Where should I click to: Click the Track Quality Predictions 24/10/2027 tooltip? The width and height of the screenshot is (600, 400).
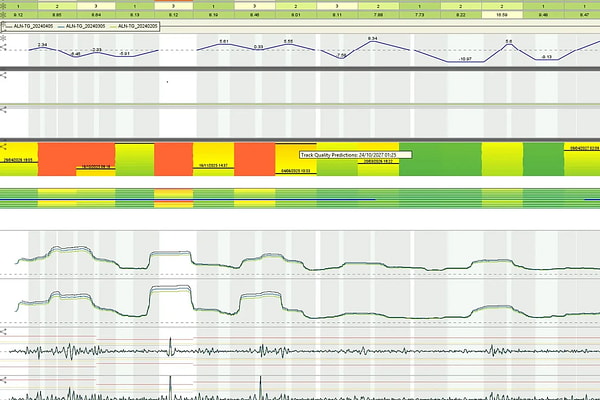point(355,155)
